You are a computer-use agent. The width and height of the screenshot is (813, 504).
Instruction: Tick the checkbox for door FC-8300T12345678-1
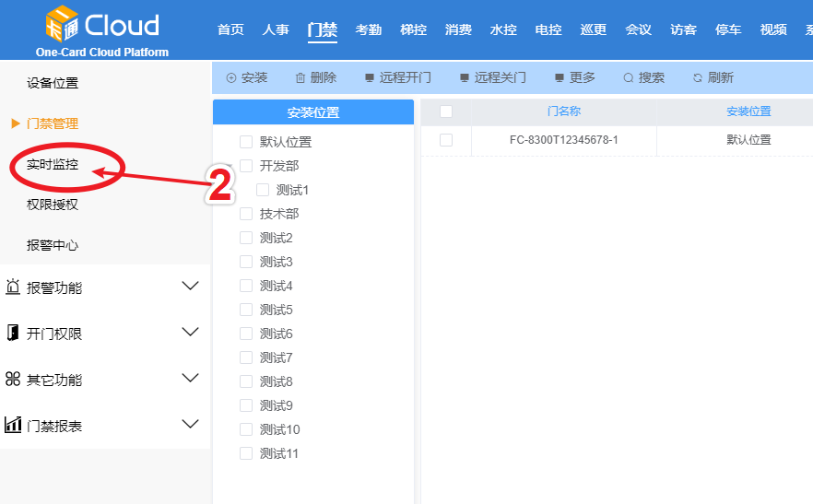click(x=446, y=140)
